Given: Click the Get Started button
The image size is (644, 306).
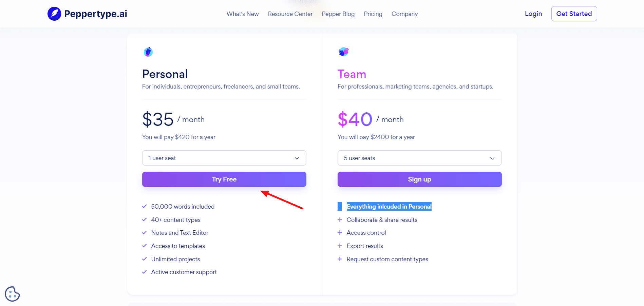Looking at the screenshot, I should point(574,14).
